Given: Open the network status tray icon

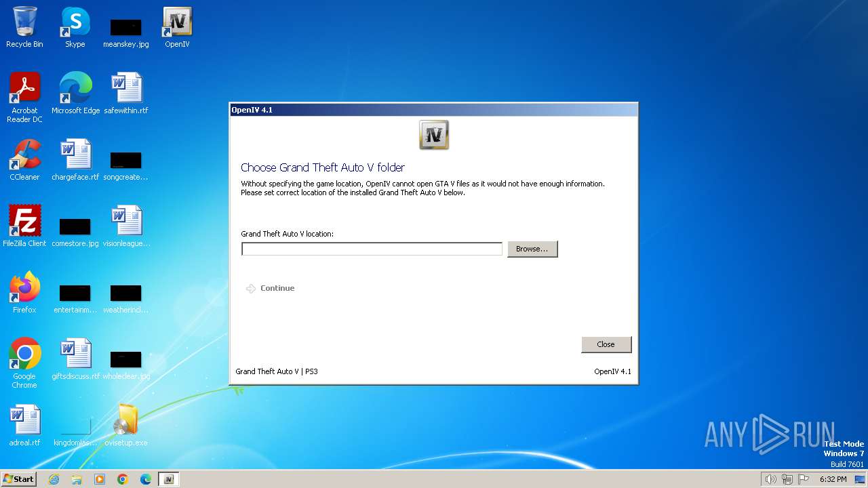Looking at the screenshot, I should tap(787, 479).
